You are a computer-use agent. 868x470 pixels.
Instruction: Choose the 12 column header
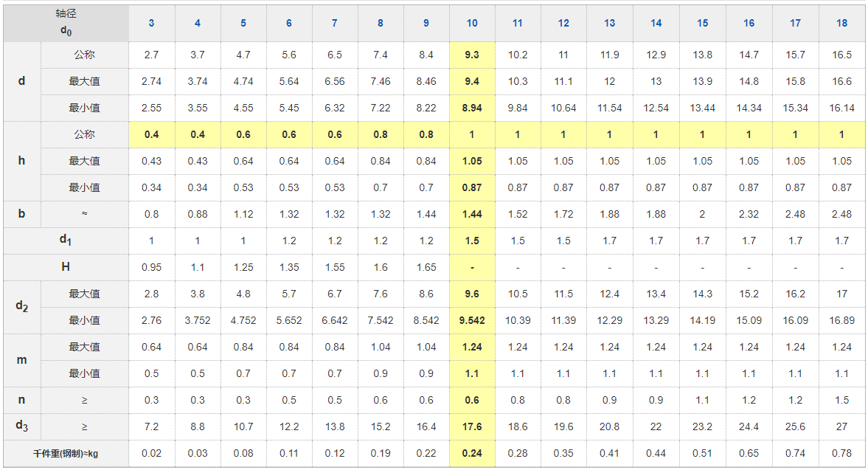click(563, 23)
